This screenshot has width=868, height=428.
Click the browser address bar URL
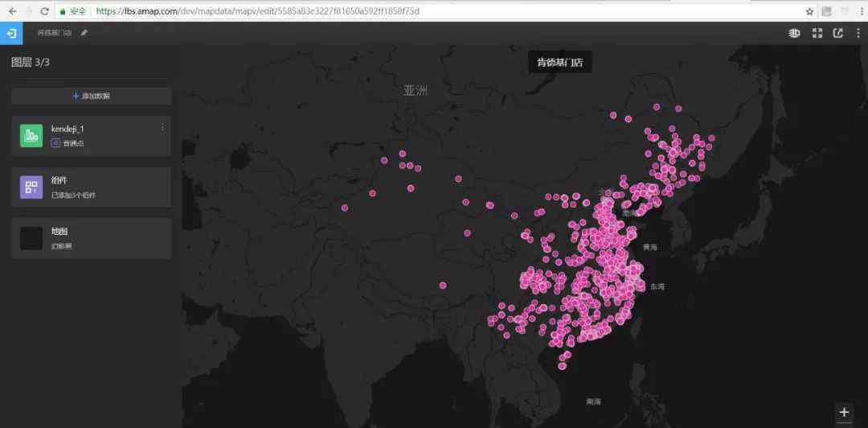[257, 11]
